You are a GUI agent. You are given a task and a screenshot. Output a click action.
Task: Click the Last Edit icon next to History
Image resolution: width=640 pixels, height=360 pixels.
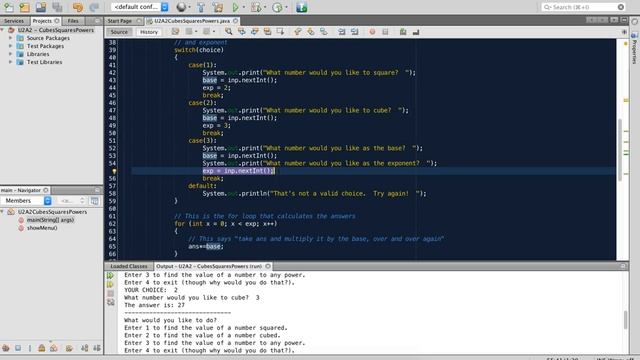(176, 31)
